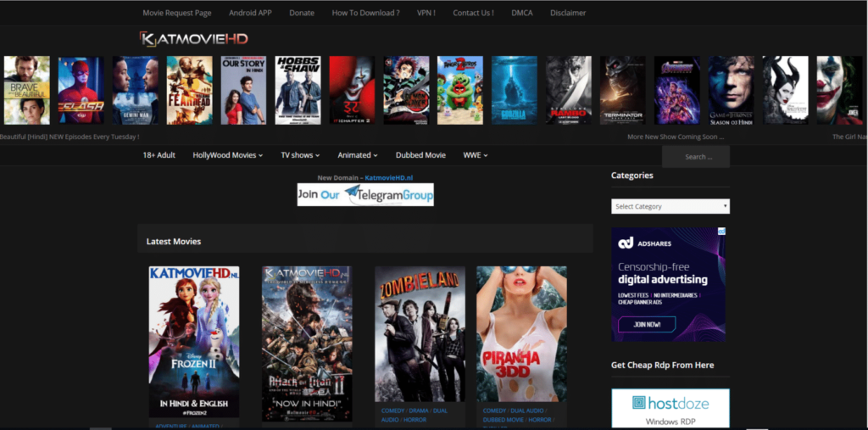Open the Maleficent poster
The image size is (868, 430).
[x=786, y=90]
